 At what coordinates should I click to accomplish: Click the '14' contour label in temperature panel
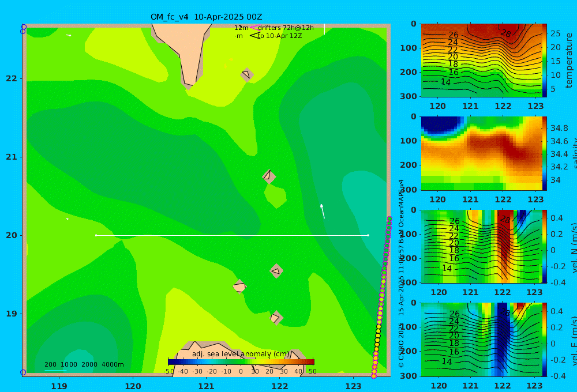click(445, 82)
